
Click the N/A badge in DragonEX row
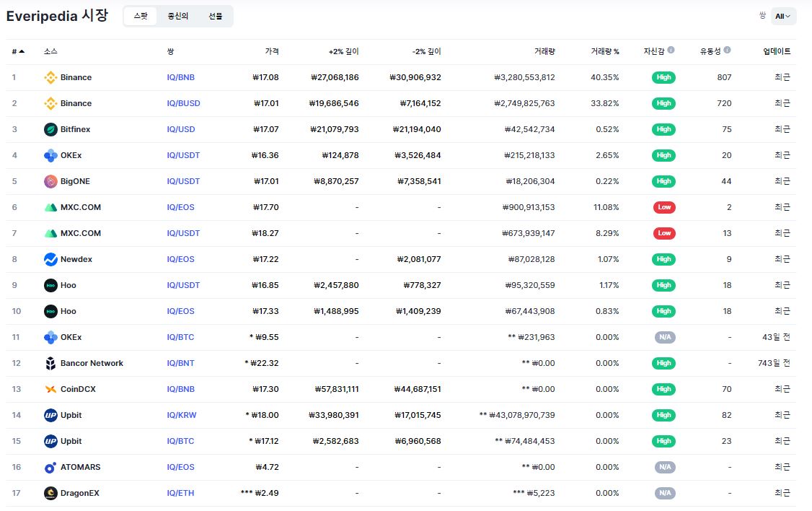665,494
